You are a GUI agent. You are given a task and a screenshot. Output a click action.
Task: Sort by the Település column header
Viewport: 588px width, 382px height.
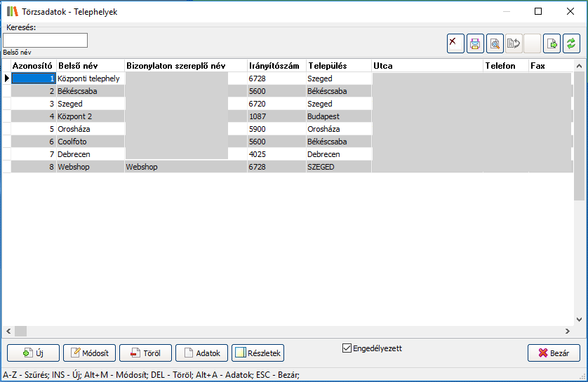click(x=338, y=66)
